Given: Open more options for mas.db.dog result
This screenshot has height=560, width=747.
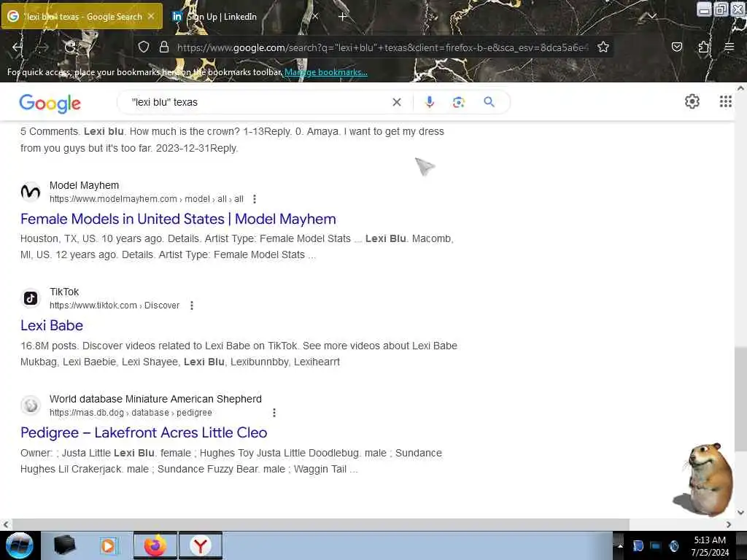Looking at the screenshot, I should (274, 413).
